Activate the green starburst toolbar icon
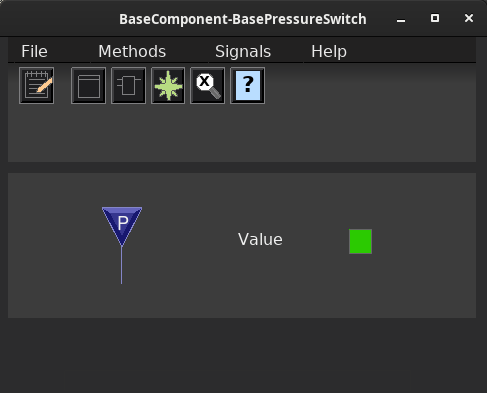 [168, 86]
